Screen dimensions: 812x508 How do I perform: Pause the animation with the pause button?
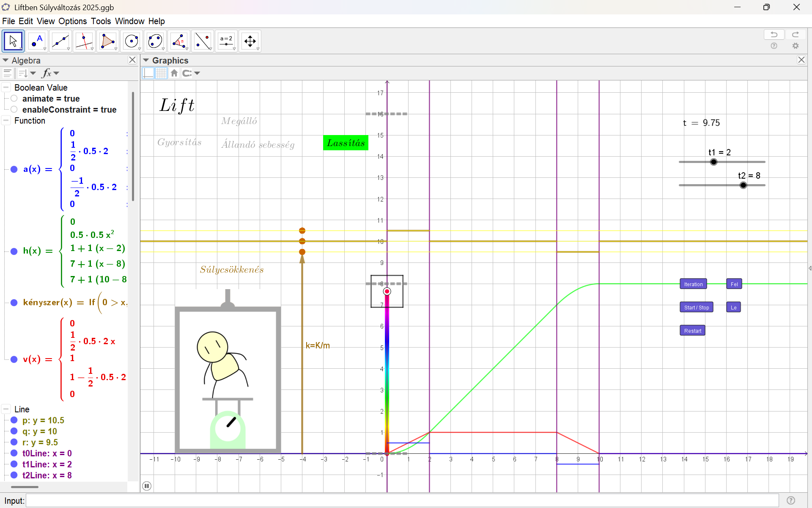coord(147,486)
